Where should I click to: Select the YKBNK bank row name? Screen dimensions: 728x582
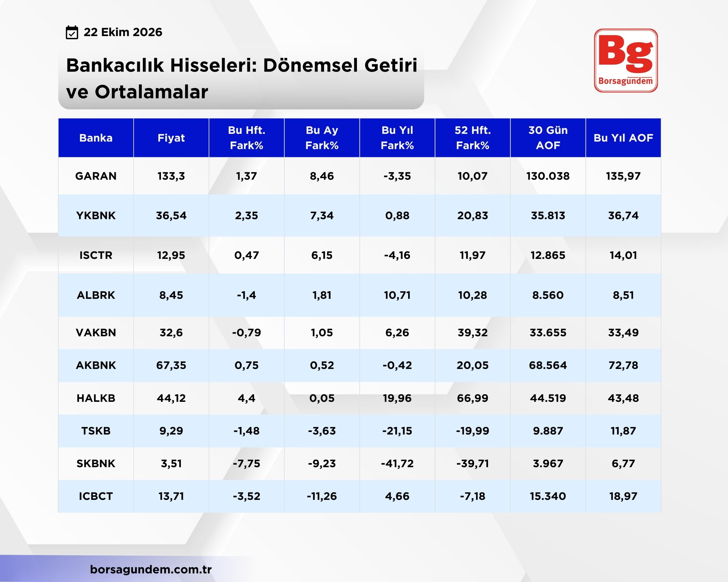(x=96, y=216)
